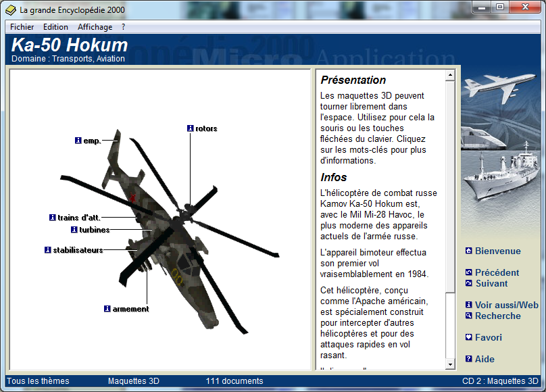
Task: Go to the Précédent document
Action: tap(497, 272)
